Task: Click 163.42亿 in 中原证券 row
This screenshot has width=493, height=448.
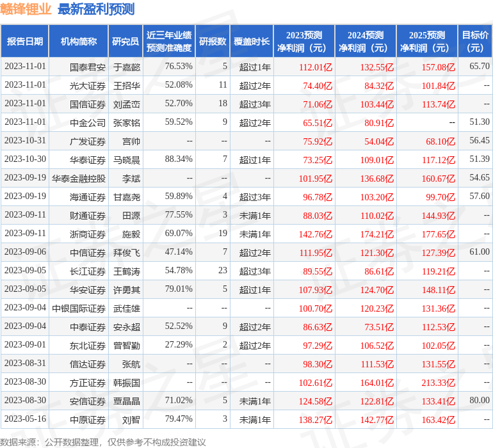Action: pos(439,420)
